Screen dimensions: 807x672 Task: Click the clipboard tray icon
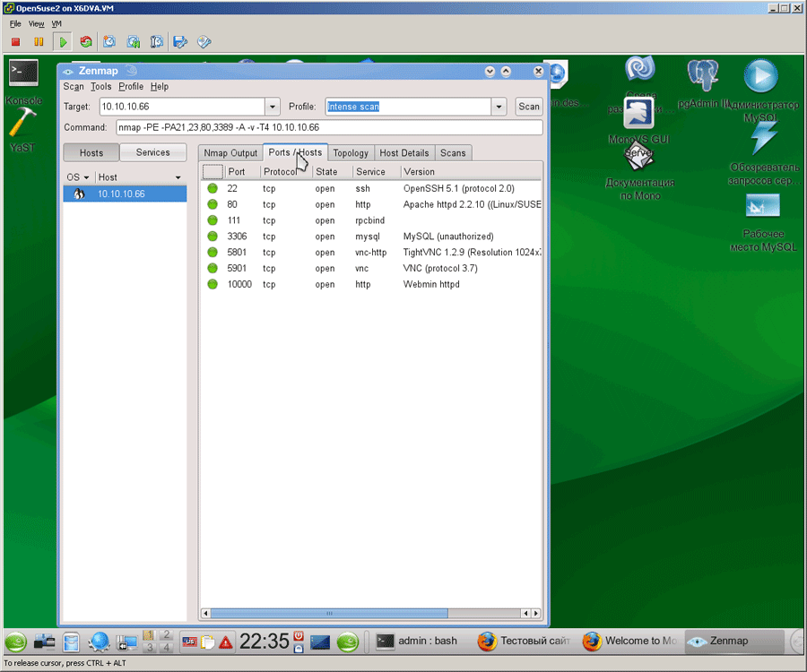[x=208, y=642]
